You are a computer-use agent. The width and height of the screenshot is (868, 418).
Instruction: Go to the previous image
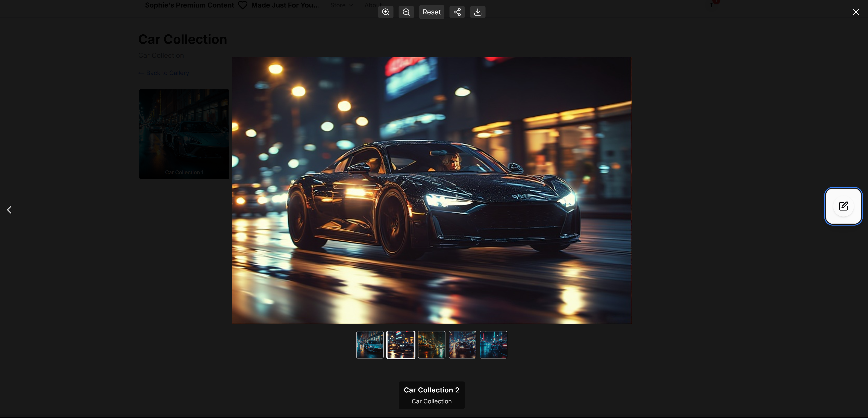(9, 209)
